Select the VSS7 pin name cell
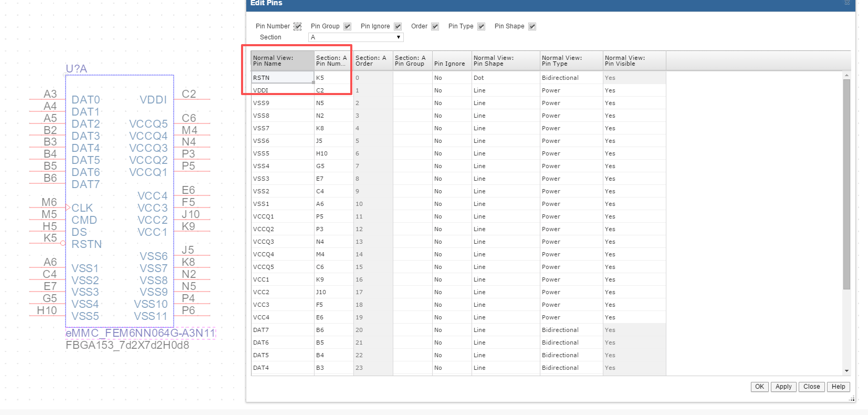Image resolution: width=868 pixels, height=415 pixels. click(x=283, y=128)
